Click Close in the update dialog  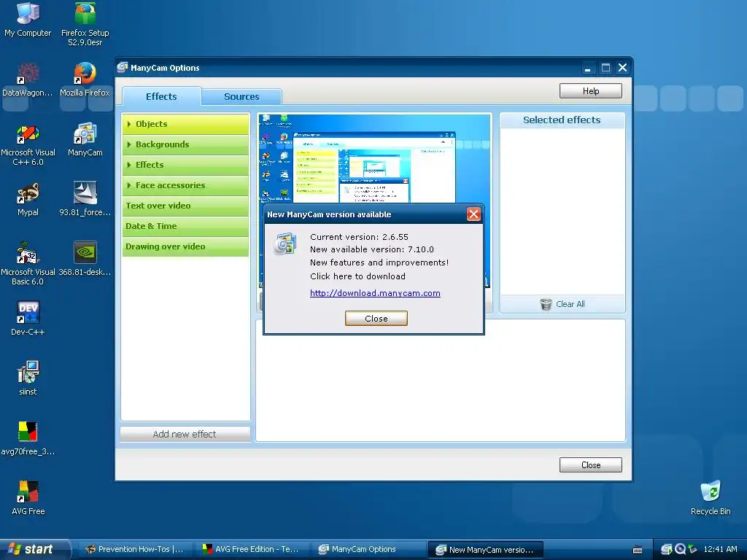pyautogui.click(x=376, y=319)
